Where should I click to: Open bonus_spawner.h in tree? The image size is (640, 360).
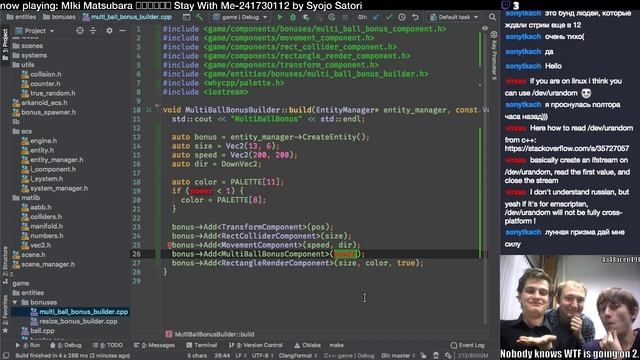point(44,112)
